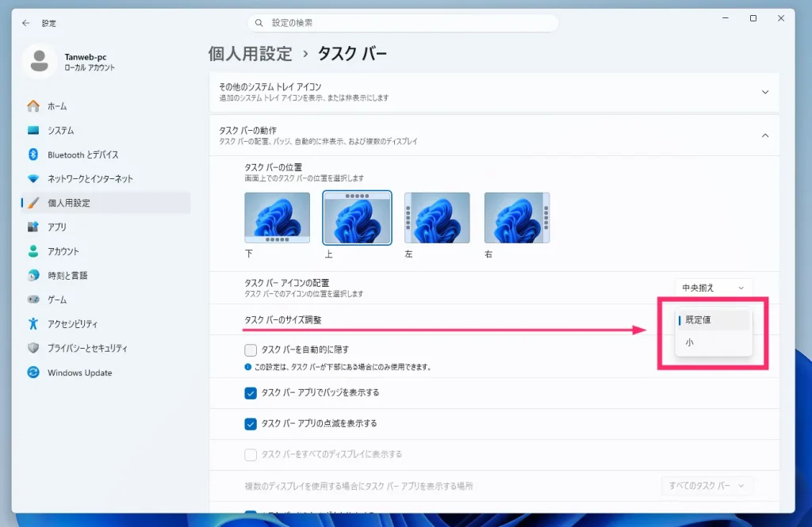The height and width of the screenshot is (527, 812).
Task: Click the タスク バー page title
Action: click(x=352, y=54)
